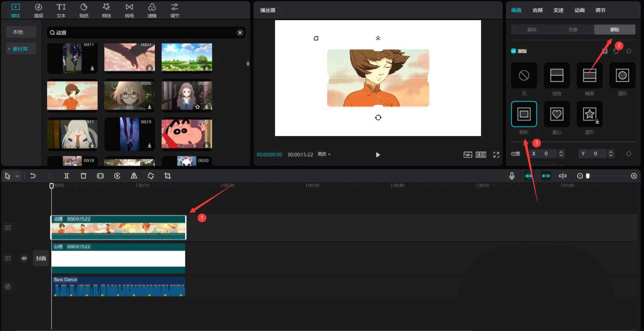The height and width of the screenshot is (331, 644).
Task: Click the 封面 cover button
Action: pyautogui.click(x=41, y=258)
